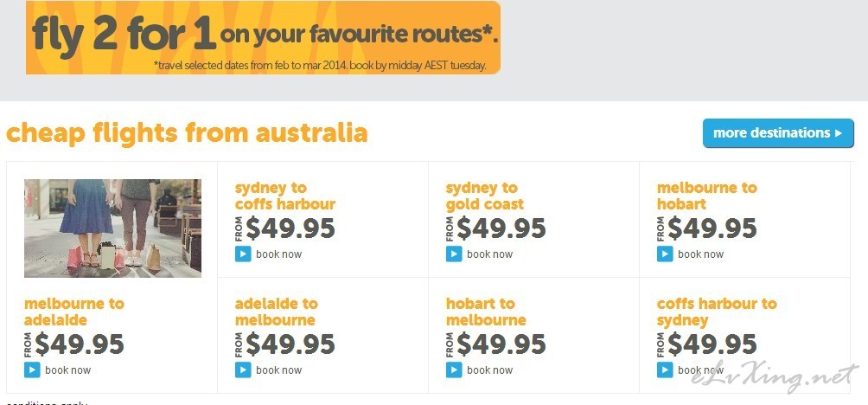This screenshot has width=868, height=405.
Task: Click blue play icon for Sydney to Coffs Harbour
Action: (x=243, y=254)
